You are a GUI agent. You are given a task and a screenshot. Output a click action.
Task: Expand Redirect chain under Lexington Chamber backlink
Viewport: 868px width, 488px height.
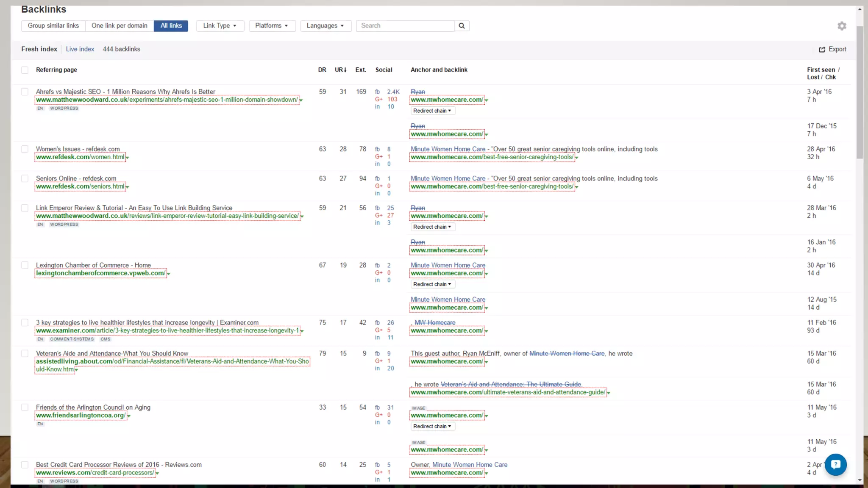pyautogui.click(x=432, y=284)
